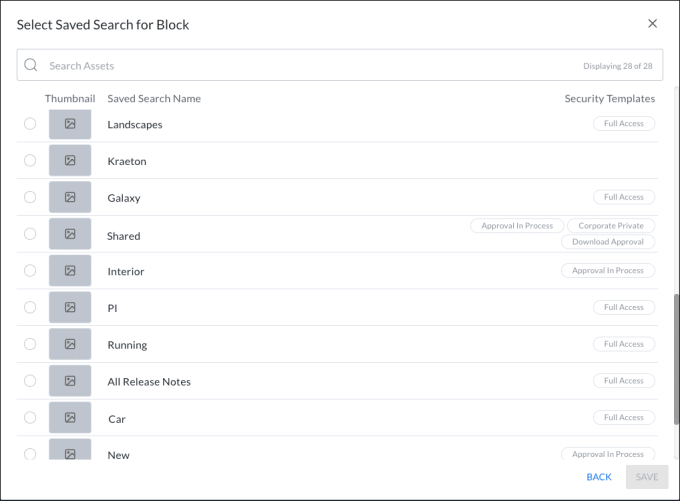This screenshot has width=680, height=501.
Task: Click the Download Approval security tag
Action: [x=609, y=242]
